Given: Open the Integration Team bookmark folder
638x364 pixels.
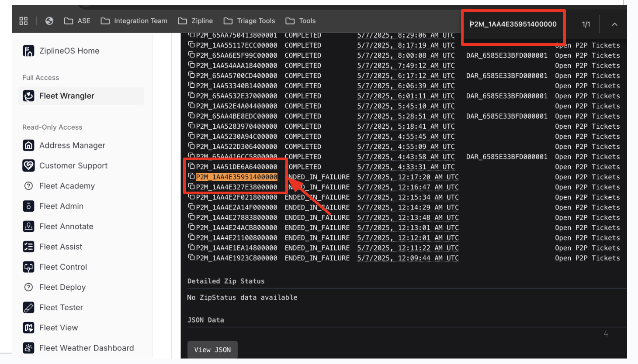Looking at the screenshot, I should [134, 21].
